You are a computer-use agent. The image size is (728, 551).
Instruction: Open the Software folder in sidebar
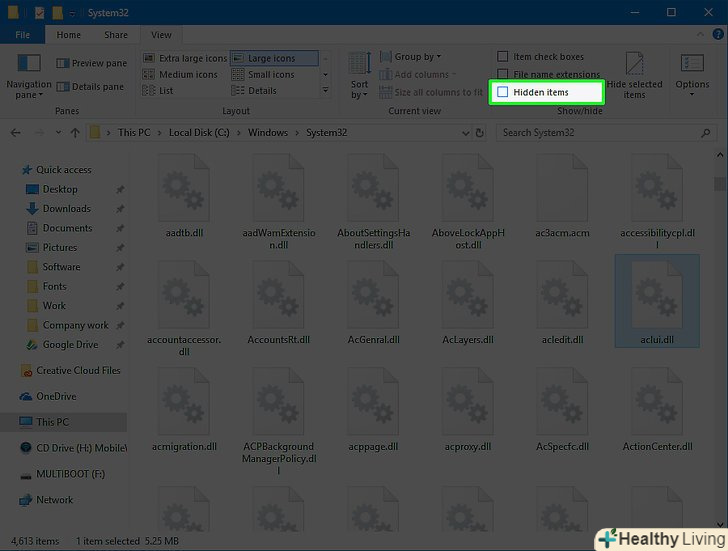pos(61,267)
